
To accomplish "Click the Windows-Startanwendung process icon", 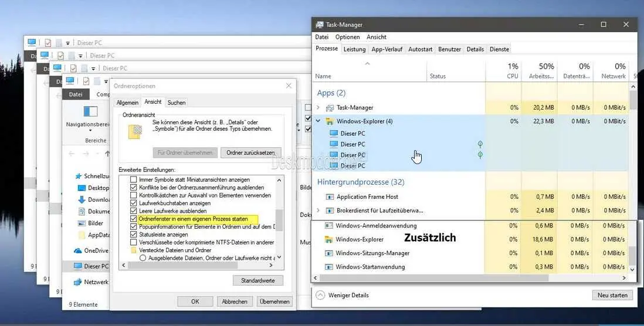I will tap(328, 267).
